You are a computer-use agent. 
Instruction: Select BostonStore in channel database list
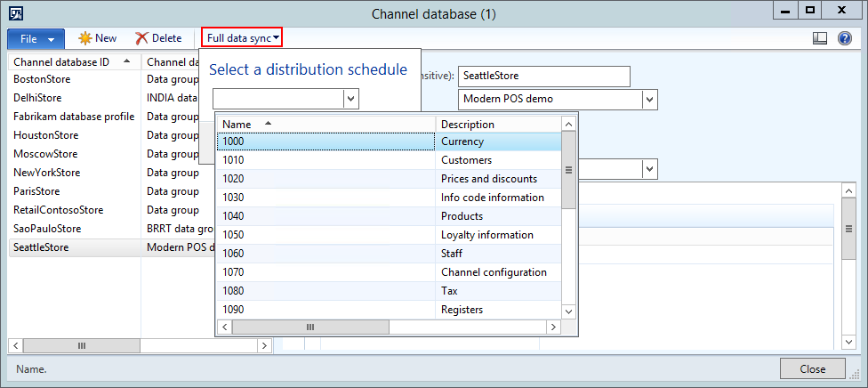tap(74, 79)
